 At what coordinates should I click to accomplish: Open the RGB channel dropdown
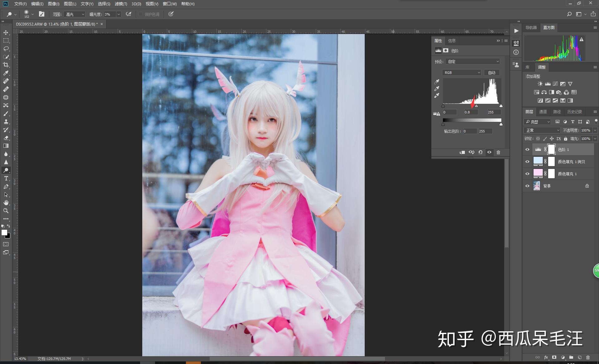(x=461, y=73)
